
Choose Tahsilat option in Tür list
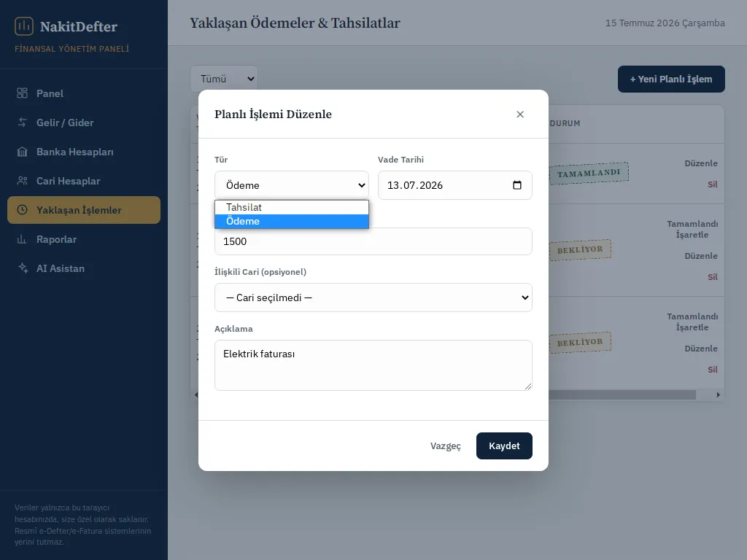[292, 207]
